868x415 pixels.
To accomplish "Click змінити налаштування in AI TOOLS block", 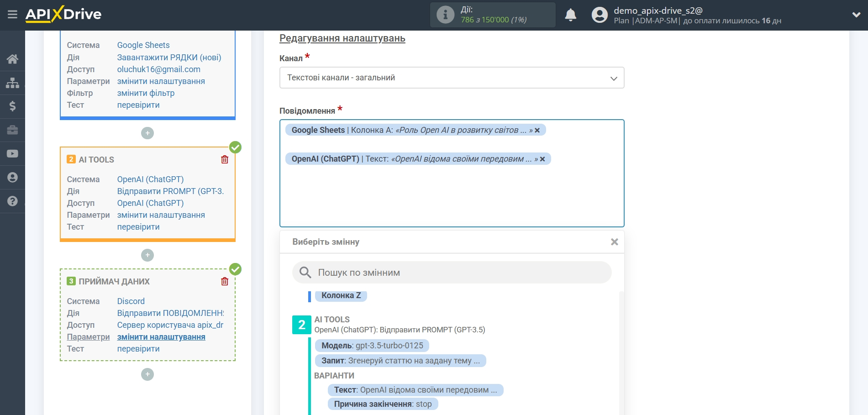I will point(161,215).
